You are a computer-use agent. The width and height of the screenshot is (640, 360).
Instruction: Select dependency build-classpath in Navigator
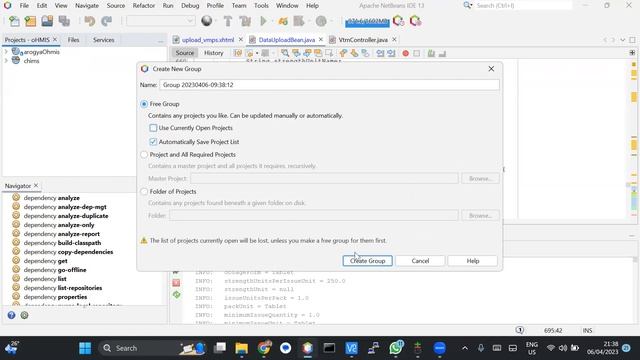(x=62, y=243)
